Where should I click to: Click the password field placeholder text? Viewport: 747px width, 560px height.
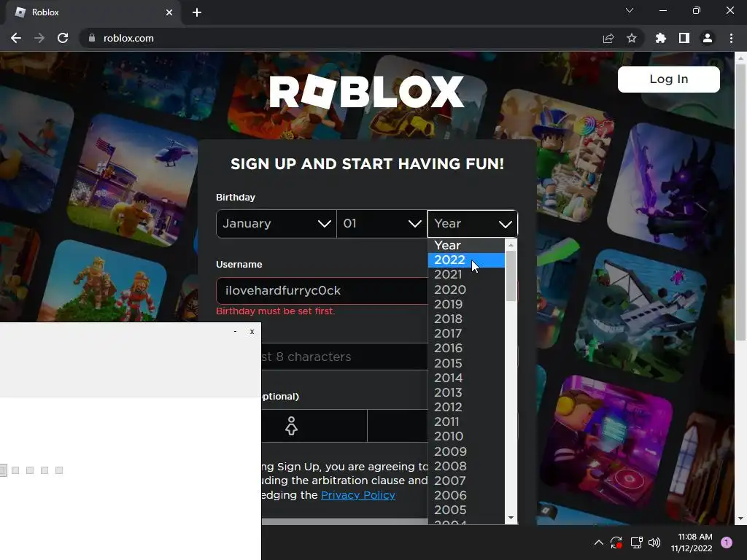tap(306, 357)
